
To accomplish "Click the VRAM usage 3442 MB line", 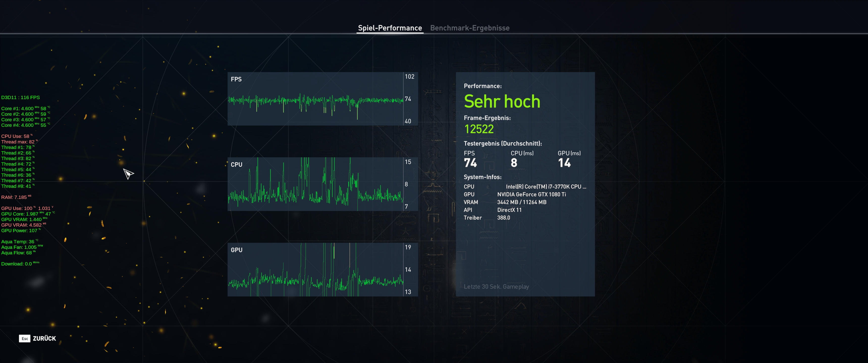I will [x=522, y=202].
